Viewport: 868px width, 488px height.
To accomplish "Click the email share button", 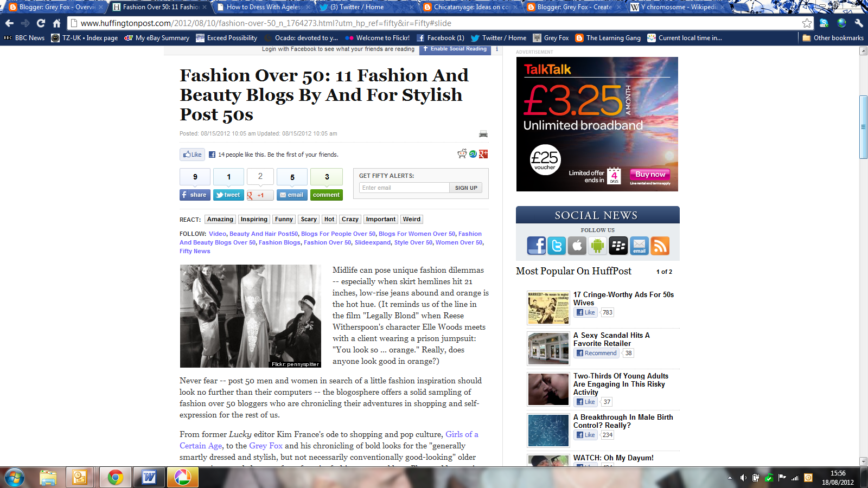I will point(292,195).
